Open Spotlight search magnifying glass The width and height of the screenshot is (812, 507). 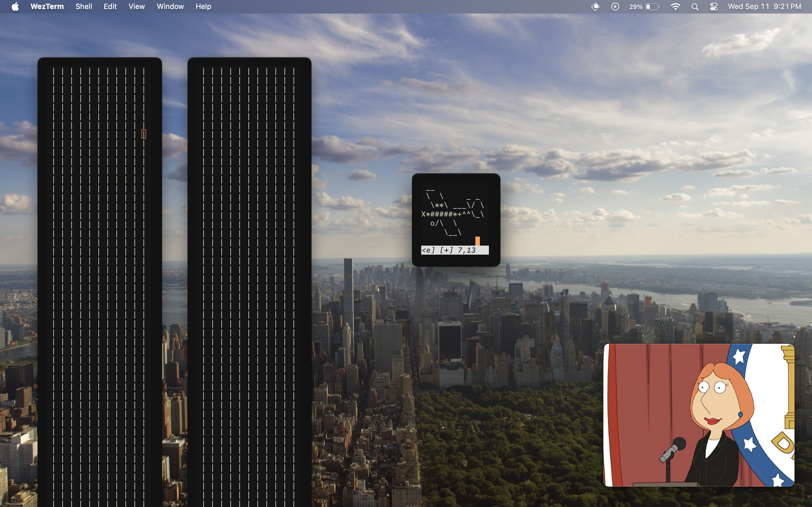pyautogui.click(x=695, y=6)
